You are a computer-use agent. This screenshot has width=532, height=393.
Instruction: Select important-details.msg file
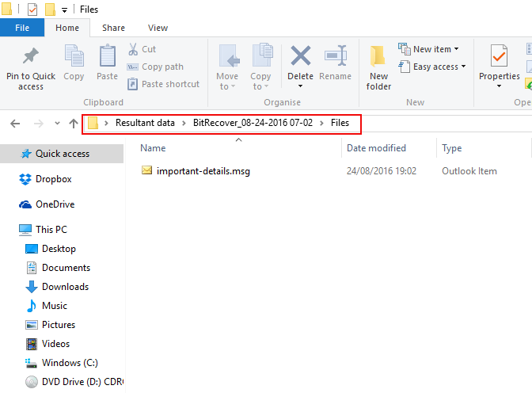[x=203, y=170]
